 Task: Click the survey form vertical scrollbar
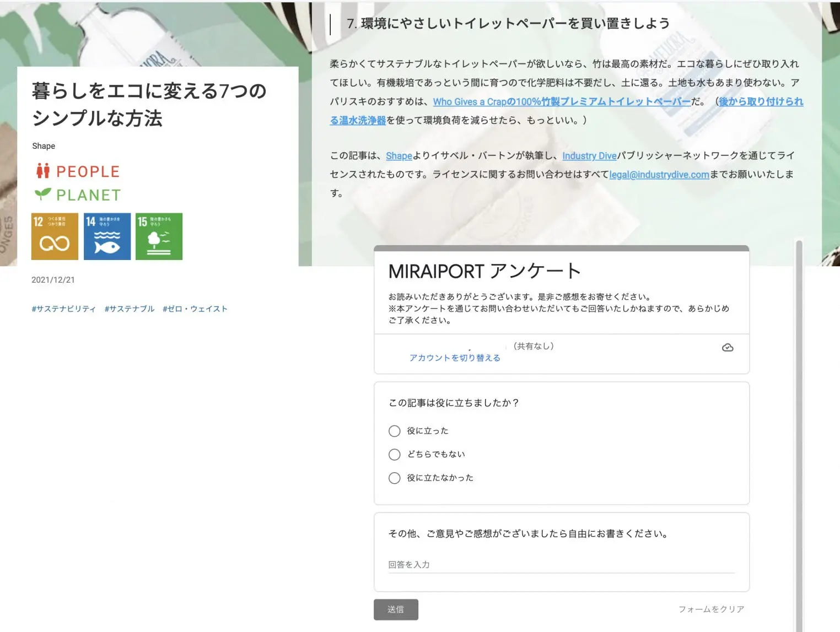(799, 435)
